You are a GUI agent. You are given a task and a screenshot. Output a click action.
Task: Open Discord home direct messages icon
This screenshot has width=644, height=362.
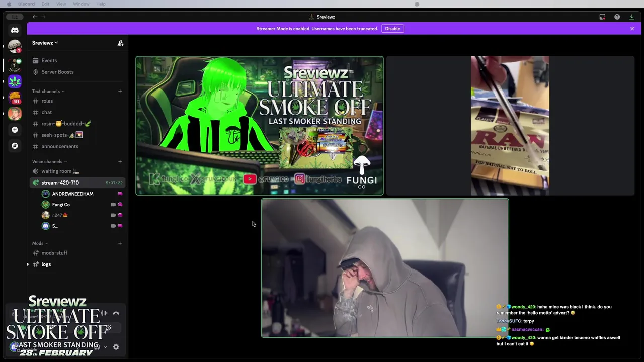coord(15,30)
